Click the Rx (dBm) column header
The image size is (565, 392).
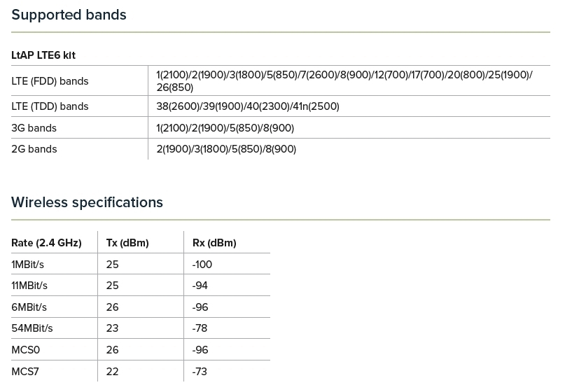214,243
